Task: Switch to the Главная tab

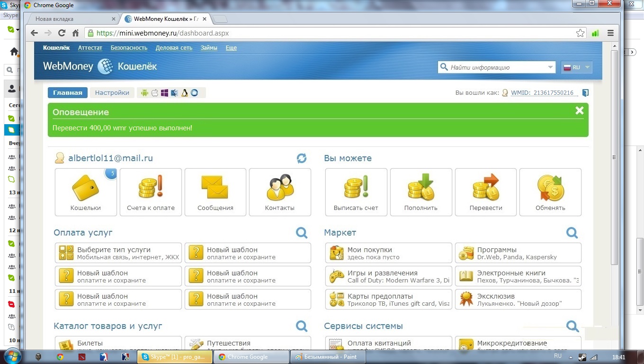Action: pyautogui.click(x=68, y=93)
